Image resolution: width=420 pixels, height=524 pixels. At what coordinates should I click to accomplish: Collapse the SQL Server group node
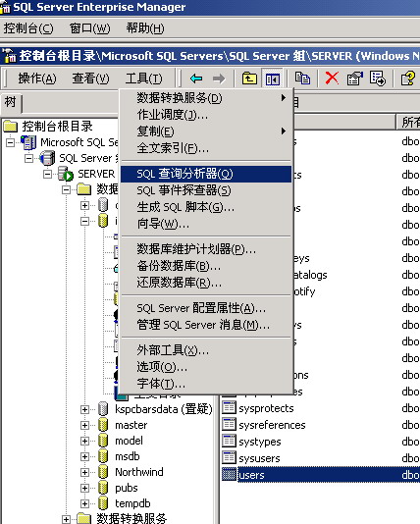click(x=29, y=158)
